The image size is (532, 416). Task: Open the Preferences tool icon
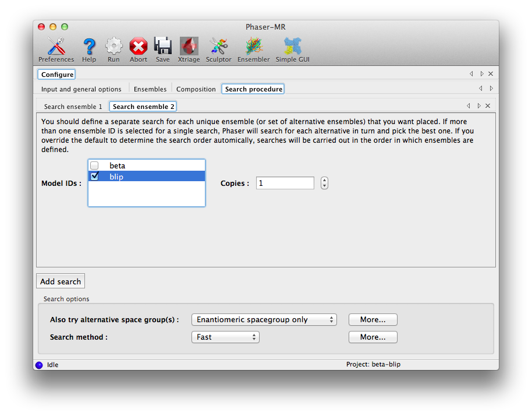click(56, 47)
